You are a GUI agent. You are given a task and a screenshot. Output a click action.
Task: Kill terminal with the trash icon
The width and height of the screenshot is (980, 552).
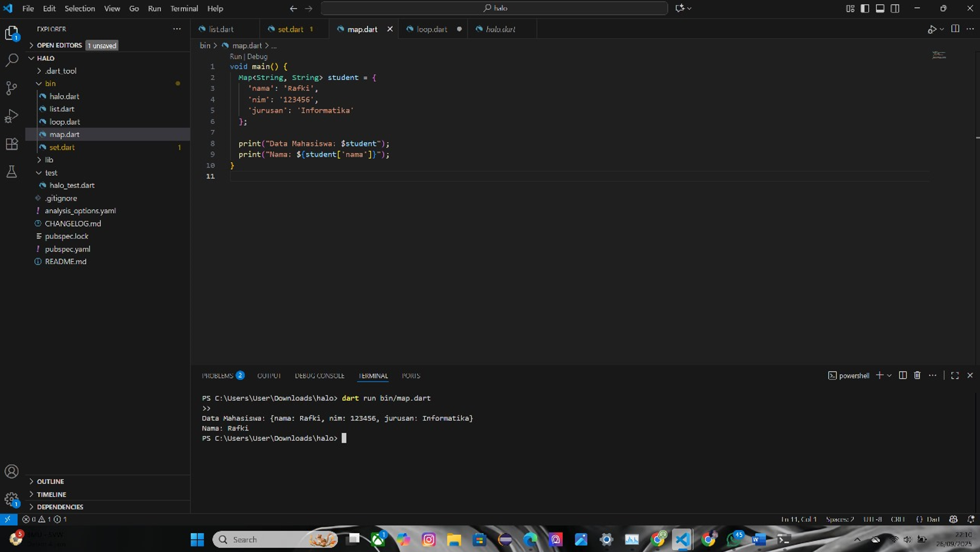coord(917,375)
